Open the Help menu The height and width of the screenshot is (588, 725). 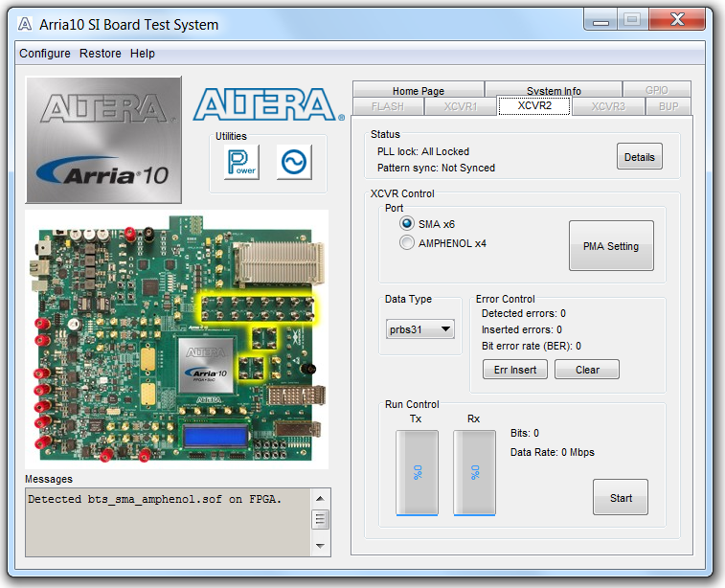coord(143,54)
